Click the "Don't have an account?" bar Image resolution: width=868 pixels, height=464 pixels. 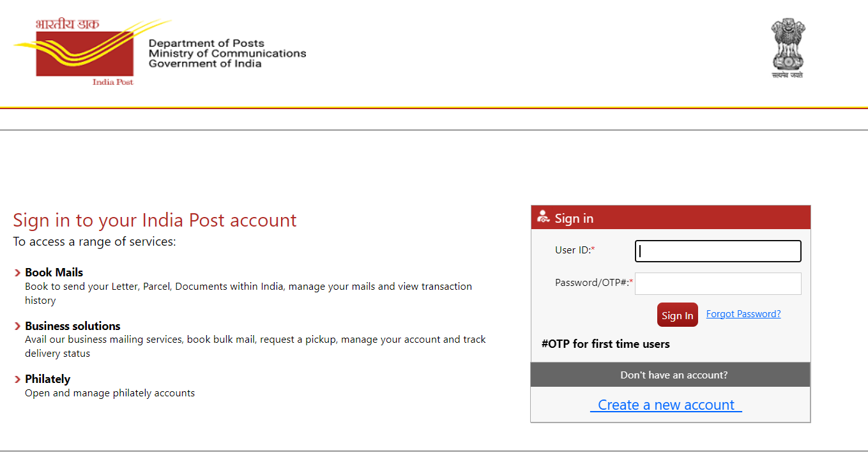pos(671,375)
